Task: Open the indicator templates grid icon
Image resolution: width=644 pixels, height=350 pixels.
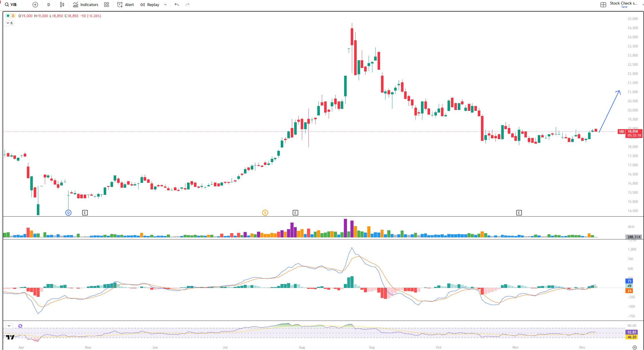Action: 107,5
